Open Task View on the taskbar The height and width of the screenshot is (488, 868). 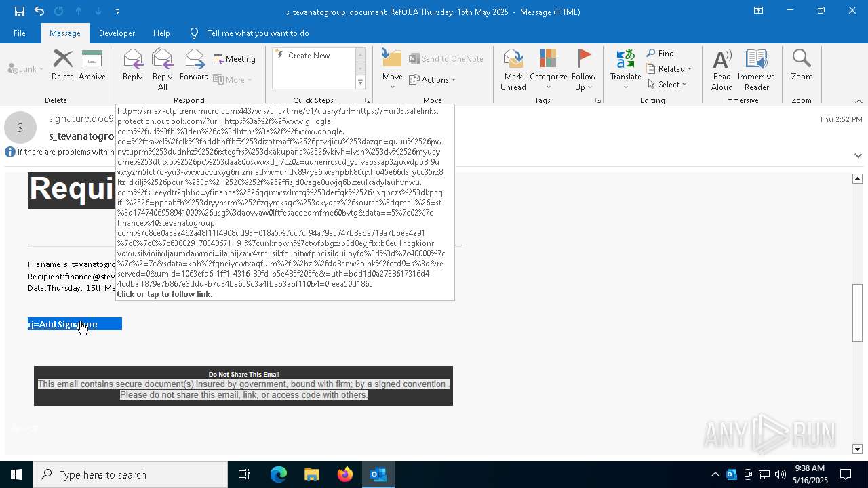pos(244,474)
